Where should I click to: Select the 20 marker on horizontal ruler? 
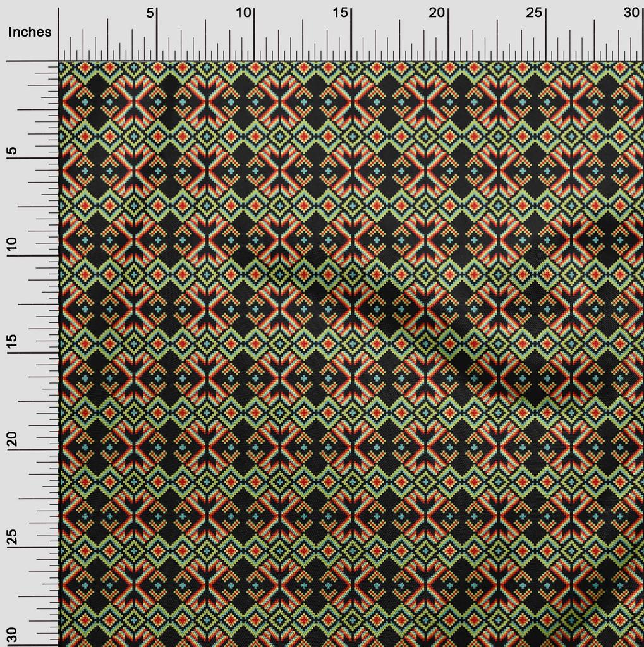tap(438, 13)
